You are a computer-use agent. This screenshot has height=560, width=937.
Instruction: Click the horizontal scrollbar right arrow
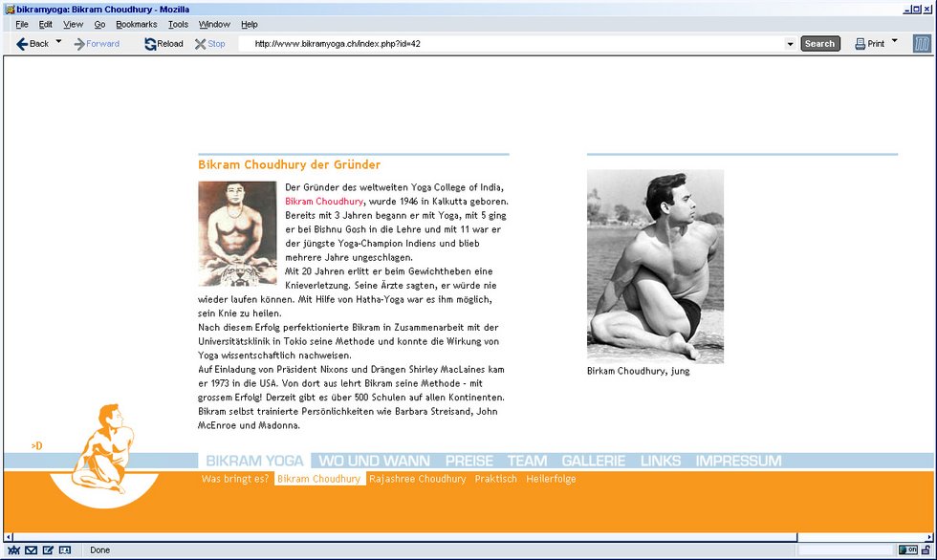928,537
